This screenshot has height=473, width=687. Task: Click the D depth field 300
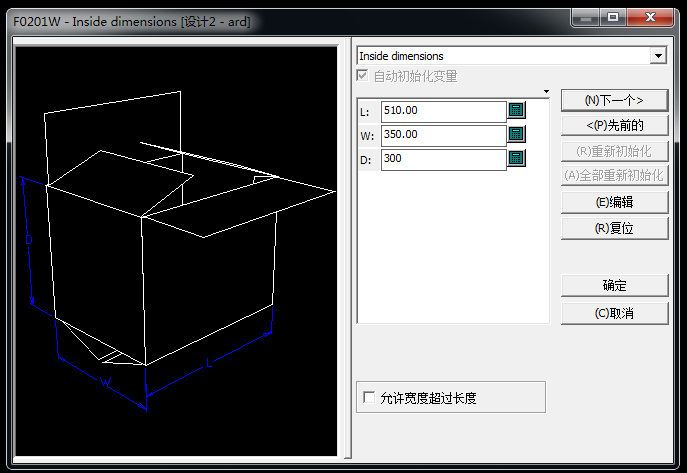click(x=443, y=158)
